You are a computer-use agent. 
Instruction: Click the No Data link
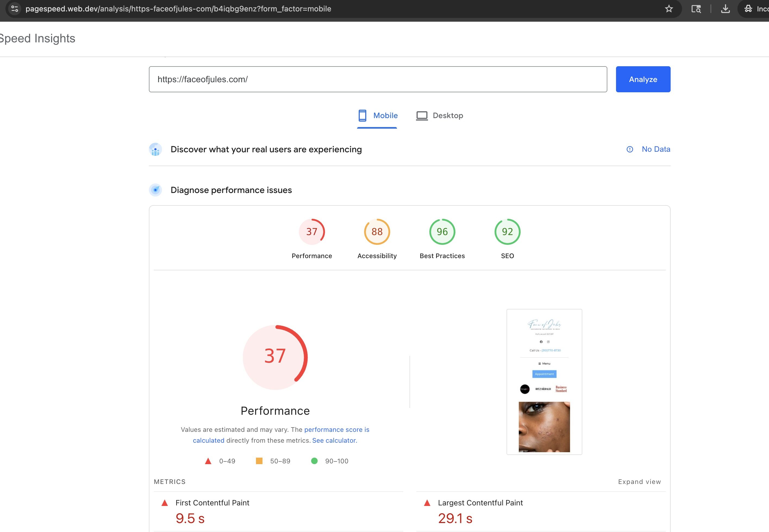656,149
